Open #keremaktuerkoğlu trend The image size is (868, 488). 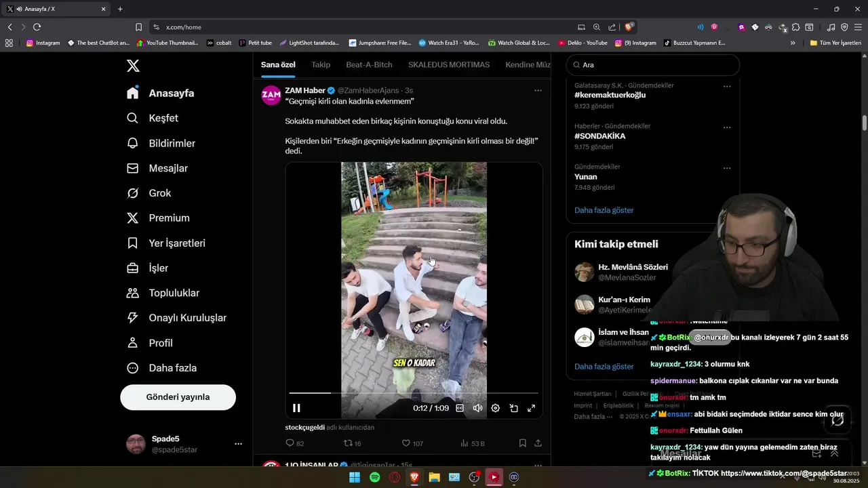pos(610,96)
